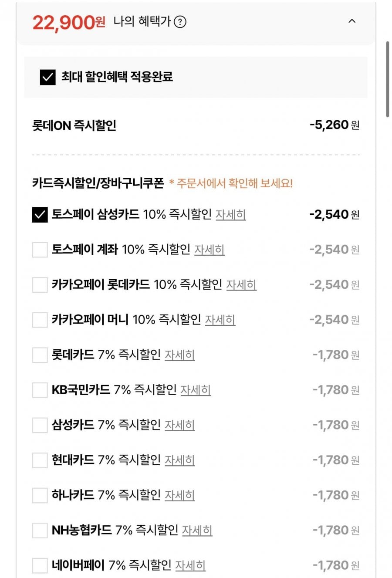Enable 카카오페이 머니 10% 즉시할인 checkbox

pyautogui.click(x=40, y=320)
